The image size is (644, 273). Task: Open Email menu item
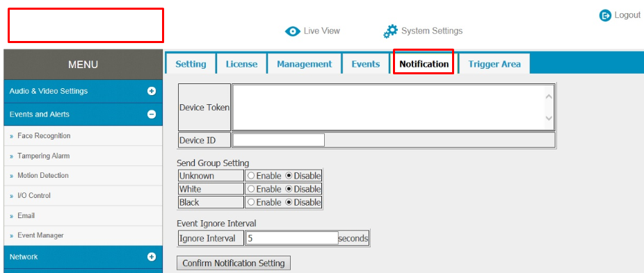pyautogui.click(x=26, y=216)
